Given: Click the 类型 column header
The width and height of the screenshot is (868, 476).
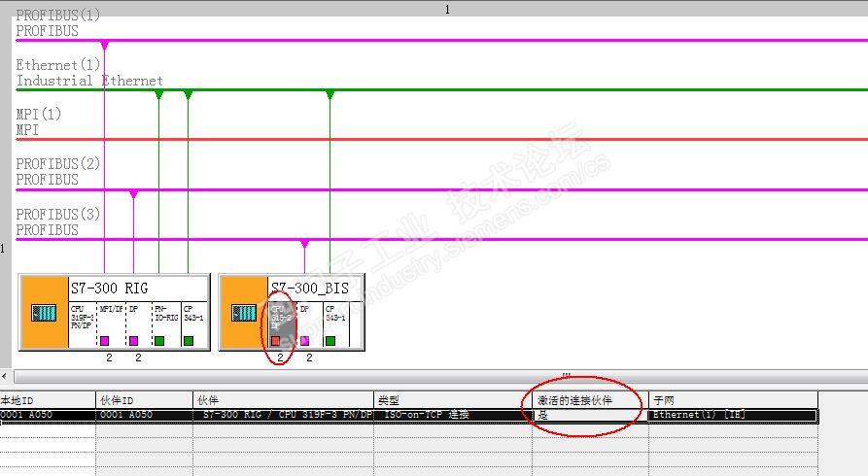Looking at the screenshot, I should [x=453, y=400].
